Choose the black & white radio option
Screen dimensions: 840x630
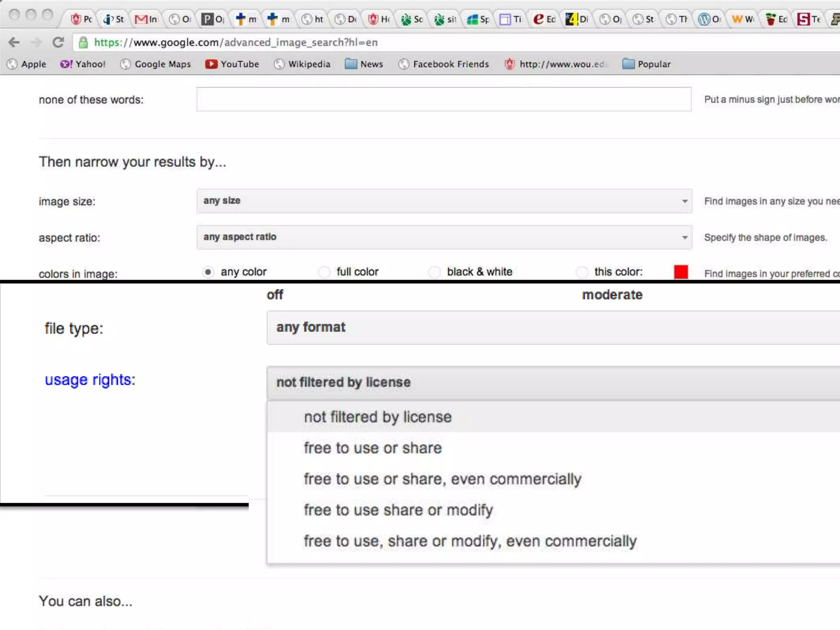[435, 272]
